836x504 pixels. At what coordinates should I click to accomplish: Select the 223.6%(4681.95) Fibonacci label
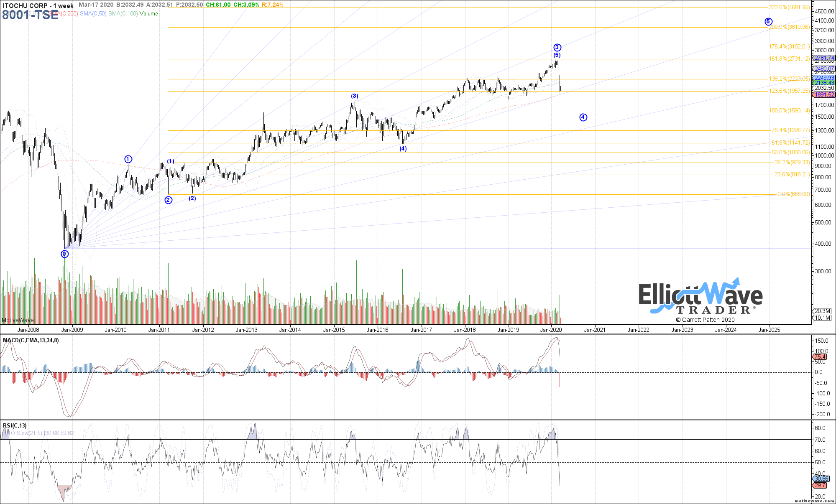tap(789, 7)
